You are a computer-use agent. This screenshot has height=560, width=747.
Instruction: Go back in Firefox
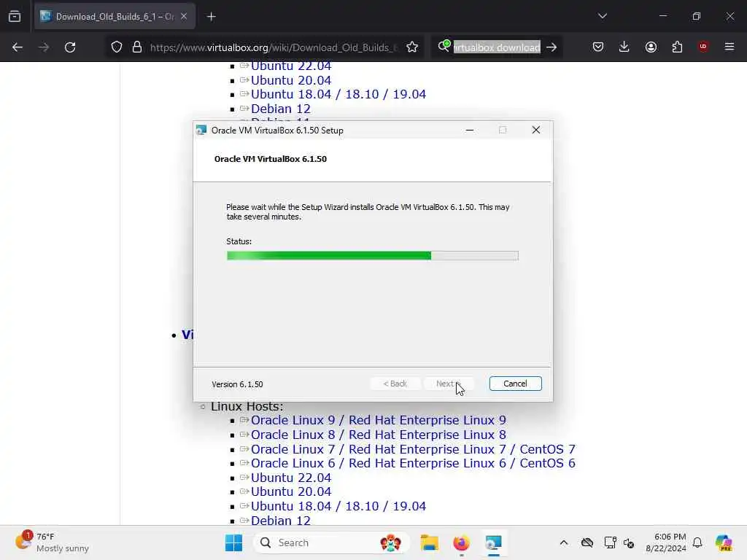(18, 47)
